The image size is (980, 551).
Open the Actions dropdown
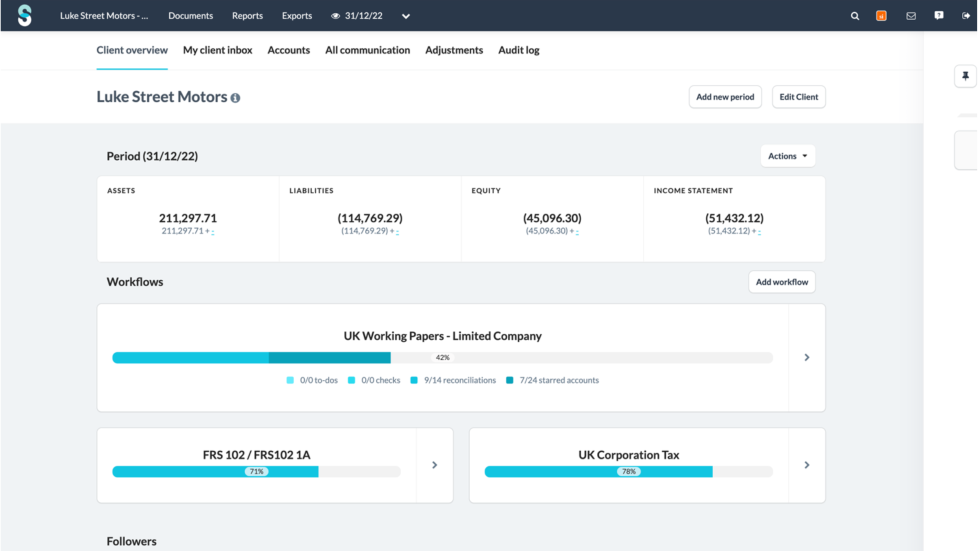pos(787,156)
